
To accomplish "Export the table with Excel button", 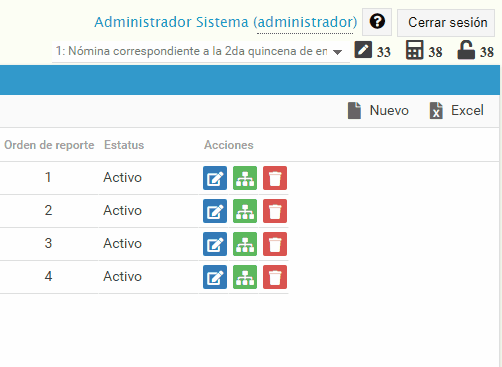I will 457,110.
